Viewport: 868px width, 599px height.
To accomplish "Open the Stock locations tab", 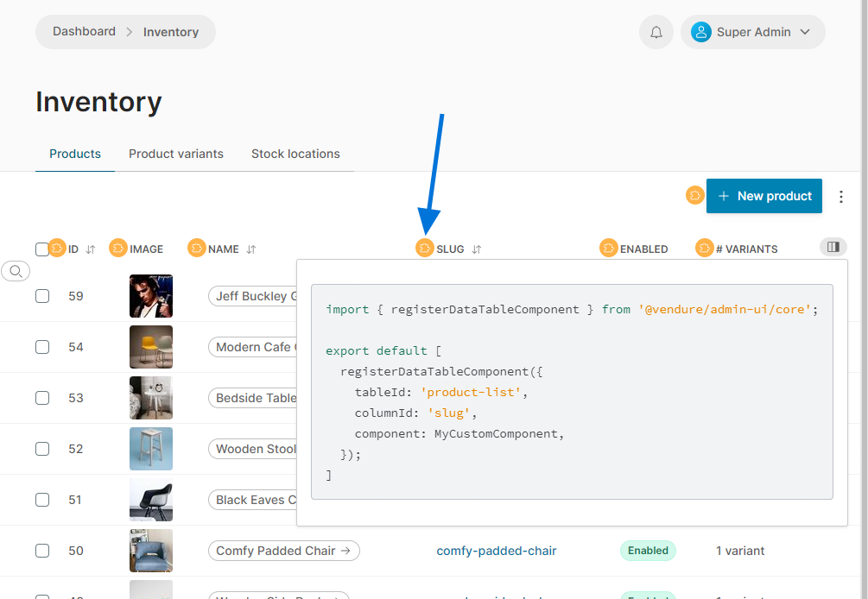I will (x=295, y=154).
